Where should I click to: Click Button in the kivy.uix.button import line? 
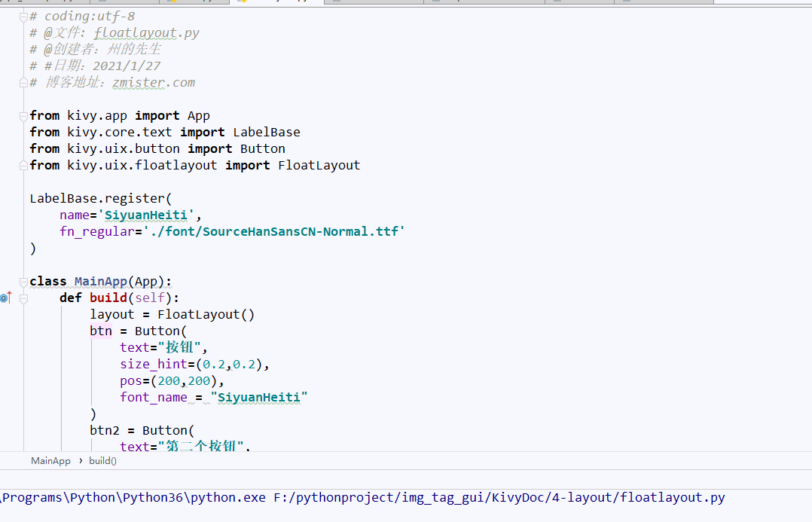pos(263,148)
